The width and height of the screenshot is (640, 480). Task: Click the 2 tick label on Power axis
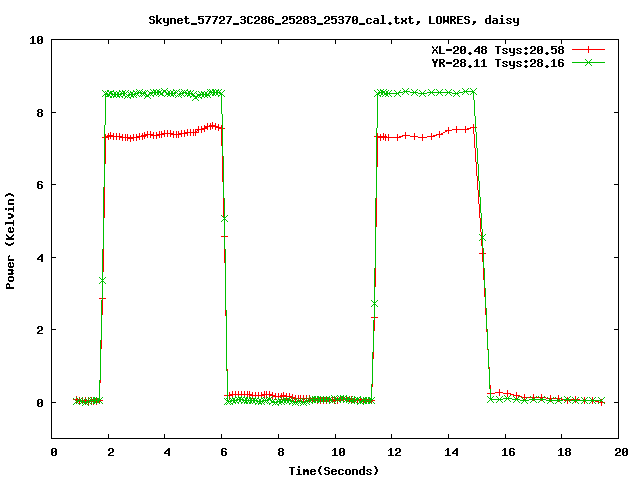40,330
